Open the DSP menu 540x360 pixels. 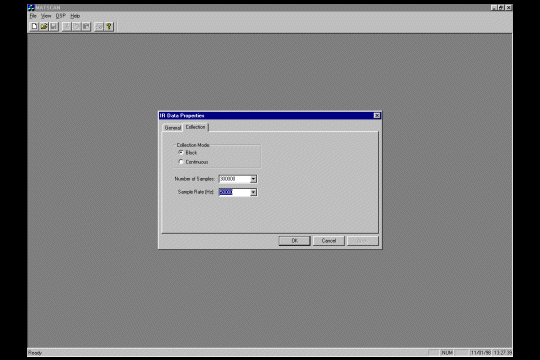pyautogui.click(x=61, y=16)
